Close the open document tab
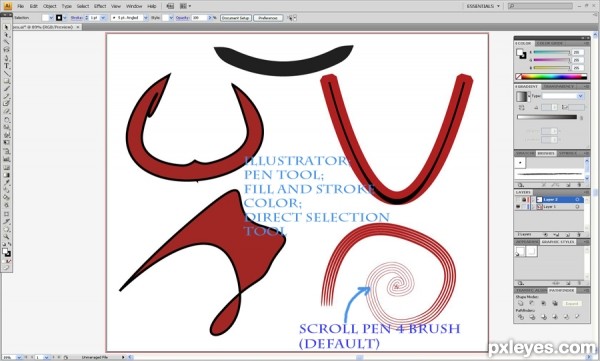Screen dimensions: 600x361 [x=78, y=27]
